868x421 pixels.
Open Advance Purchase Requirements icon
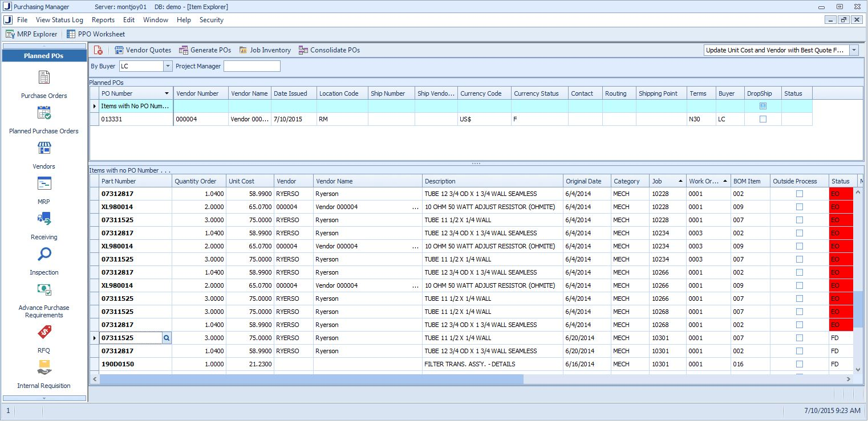(44, 290)
